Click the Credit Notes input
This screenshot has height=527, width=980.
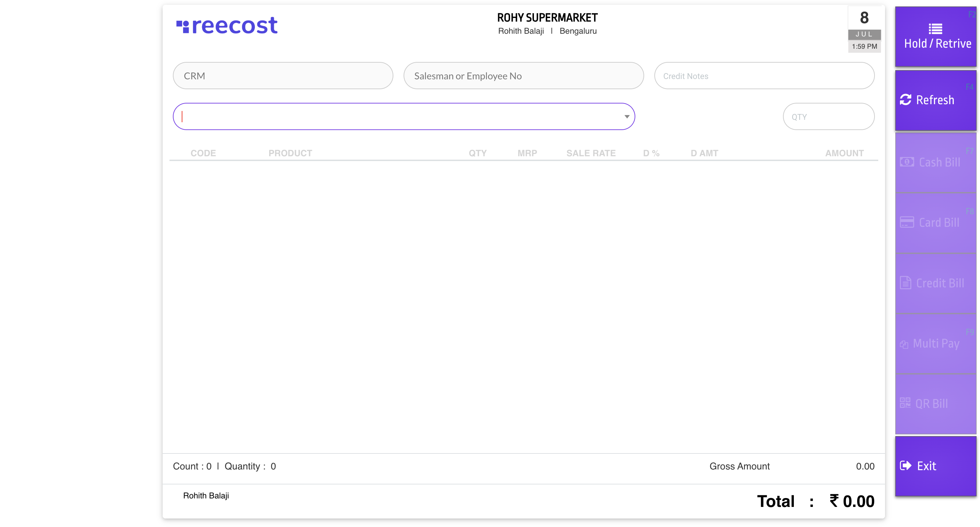(x=764, y=76)
